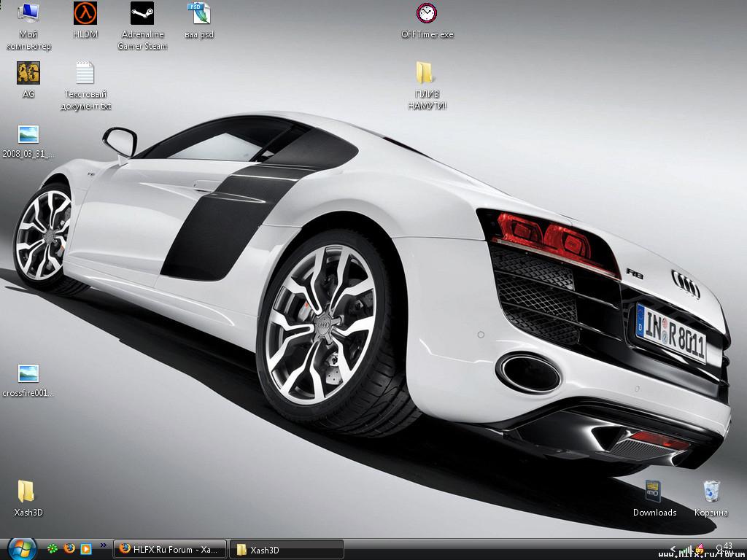Open the Мой компьютер desktop icon
This screenshot has width=747, height=560.
point(28,14)
